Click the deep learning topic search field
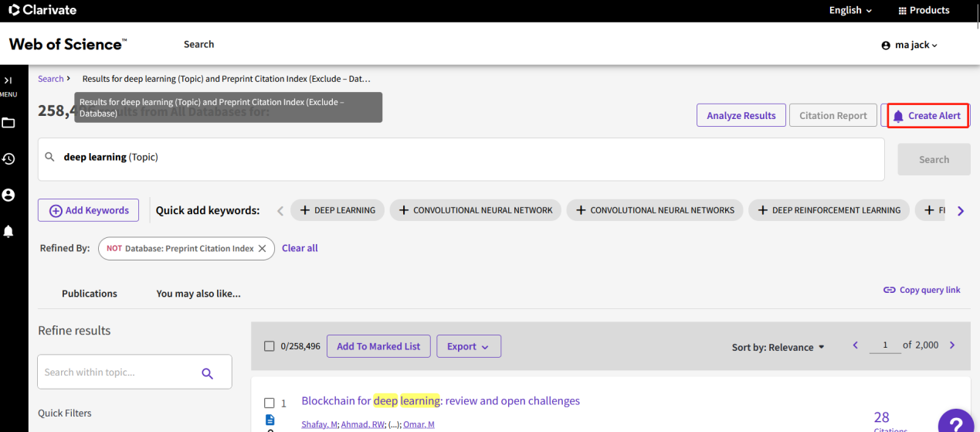The image size is (980, 432). (461, 159)
